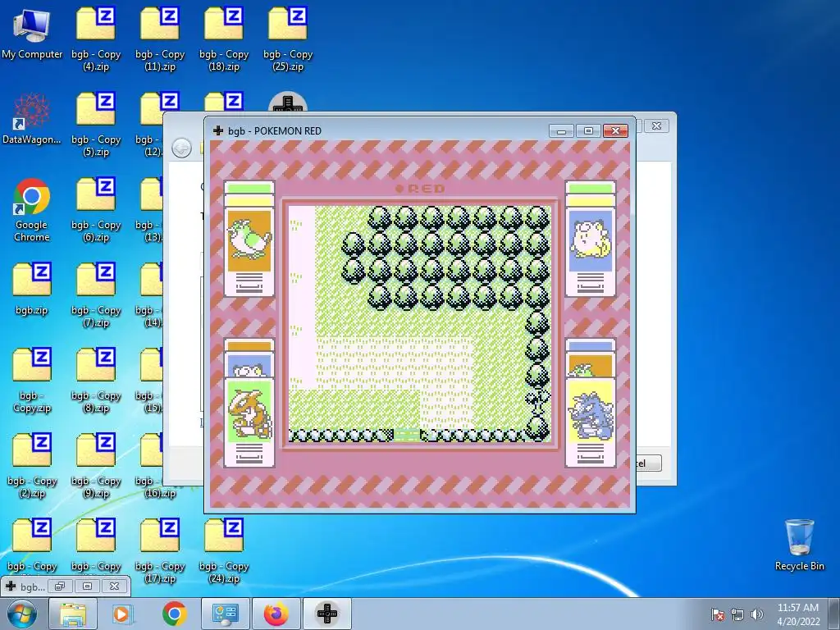Close the minimized bgb... window bar
The image size is (840, 630).
click(x=115, y=586)
